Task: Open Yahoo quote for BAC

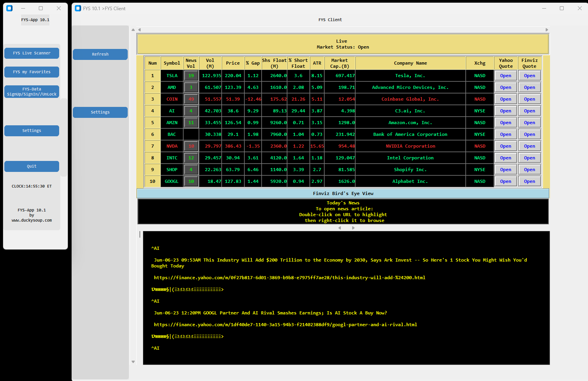Action: tap(505, 135)
